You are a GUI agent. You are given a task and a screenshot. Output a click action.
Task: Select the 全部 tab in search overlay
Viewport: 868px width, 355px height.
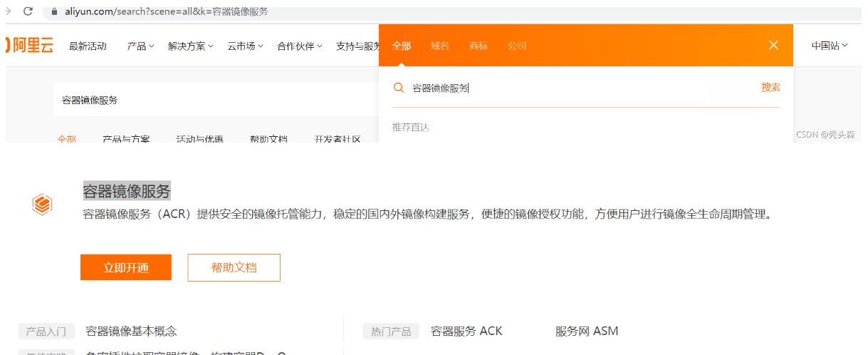[402, 46]
